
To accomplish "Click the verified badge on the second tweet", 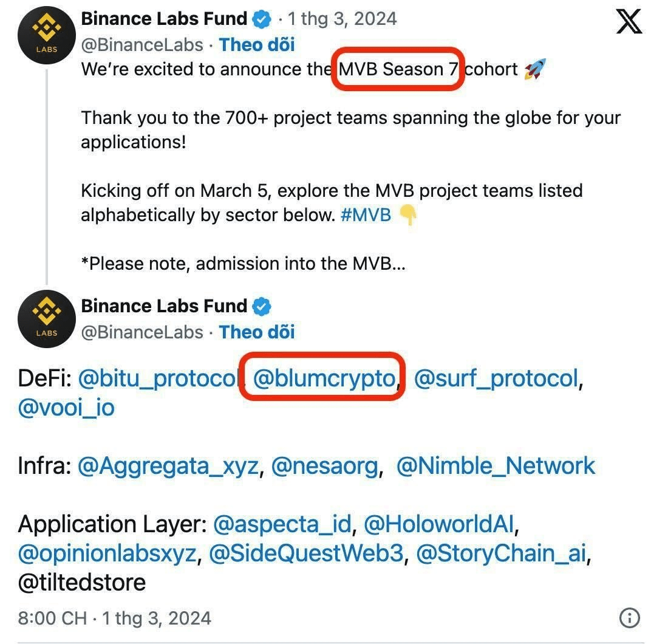I will [262, 306].
